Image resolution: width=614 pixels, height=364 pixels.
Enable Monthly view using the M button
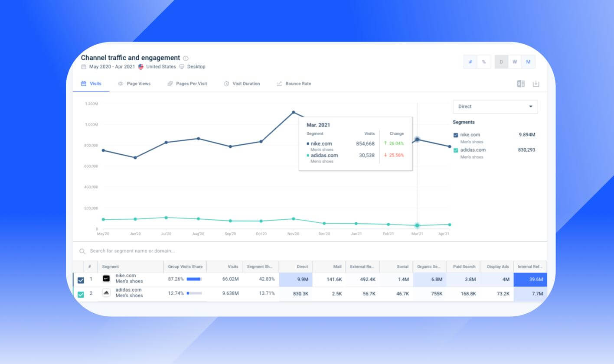pos(529,62)
